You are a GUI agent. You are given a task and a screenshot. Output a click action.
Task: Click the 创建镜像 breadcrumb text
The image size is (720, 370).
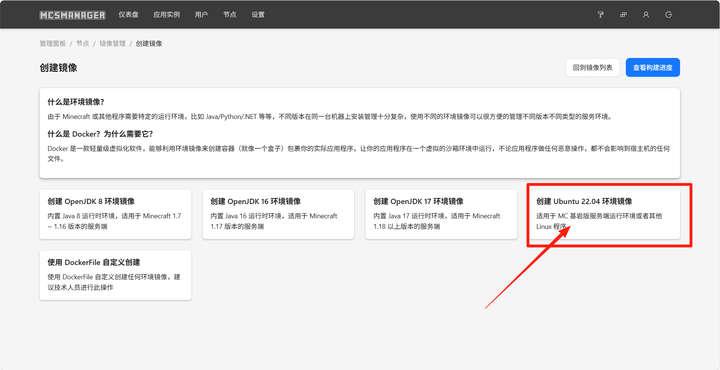(149, 44)
